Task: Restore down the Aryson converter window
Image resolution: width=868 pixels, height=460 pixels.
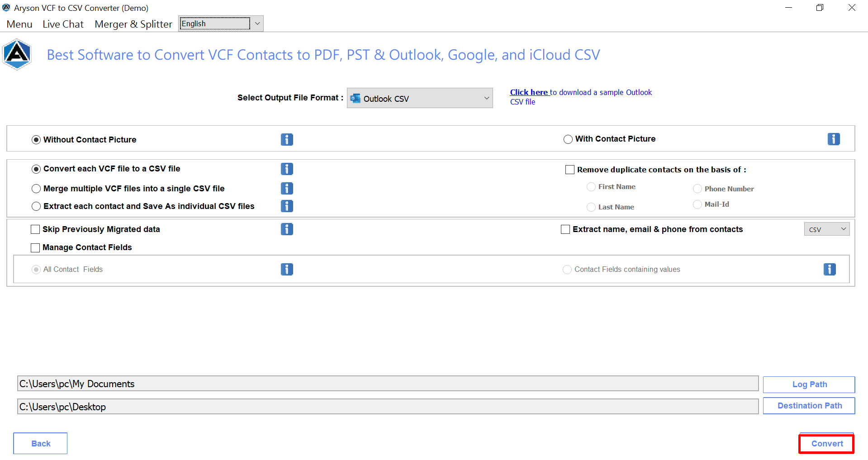Action: tap(820, 8)
